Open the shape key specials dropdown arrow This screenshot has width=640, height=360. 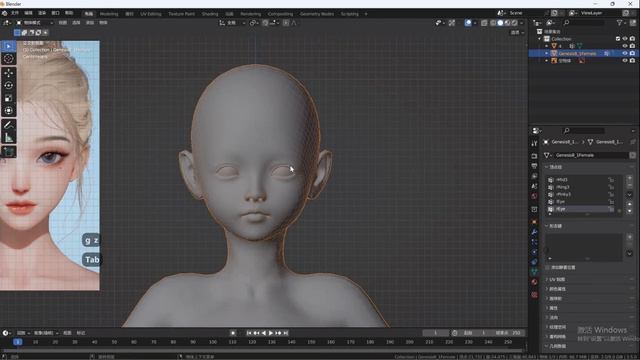tap(629, 253)
